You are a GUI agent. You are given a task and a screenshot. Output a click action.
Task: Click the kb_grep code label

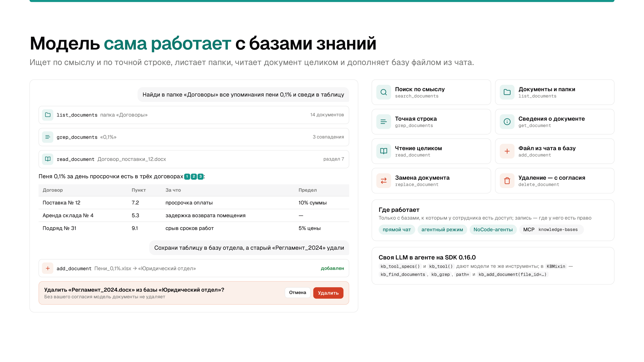[x=440, y=274]
